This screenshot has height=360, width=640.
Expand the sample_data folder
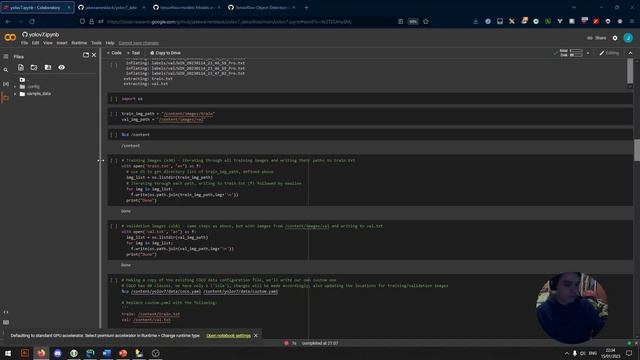pos(15,94)
